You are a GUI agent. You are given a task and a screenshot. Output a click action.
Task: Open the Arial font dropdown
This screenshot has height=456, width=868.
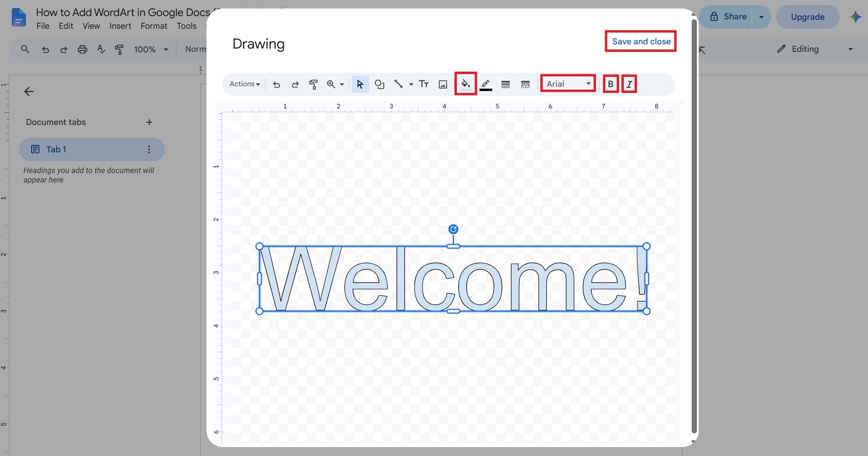[x=568, y=83]
